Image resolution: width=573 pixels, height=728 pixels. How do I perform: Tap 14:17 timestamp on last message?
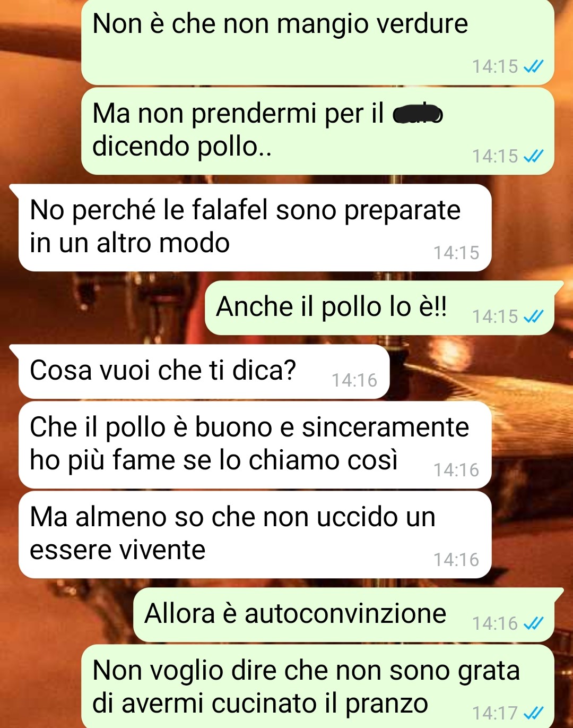coord(494,713)
